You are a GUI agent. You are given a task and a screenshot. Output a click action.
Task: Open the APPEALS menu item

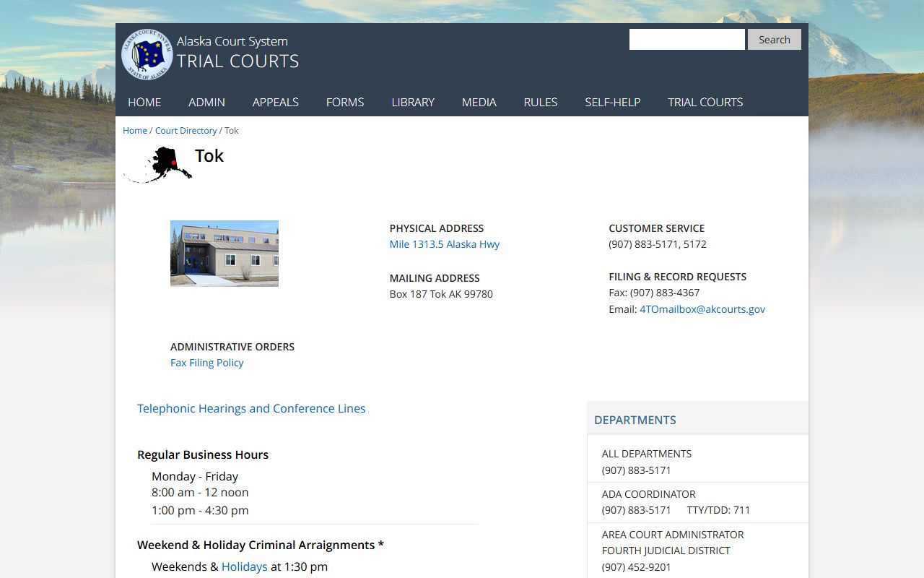coord(276,102)
